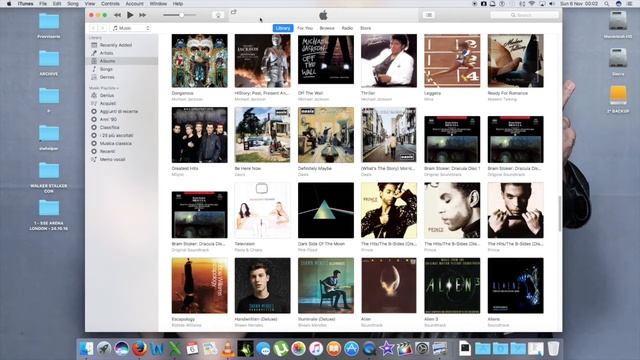Open the Musica classica playlist
Image resolution: width=640 pixels, height=360 pixels.
(122, 143)
